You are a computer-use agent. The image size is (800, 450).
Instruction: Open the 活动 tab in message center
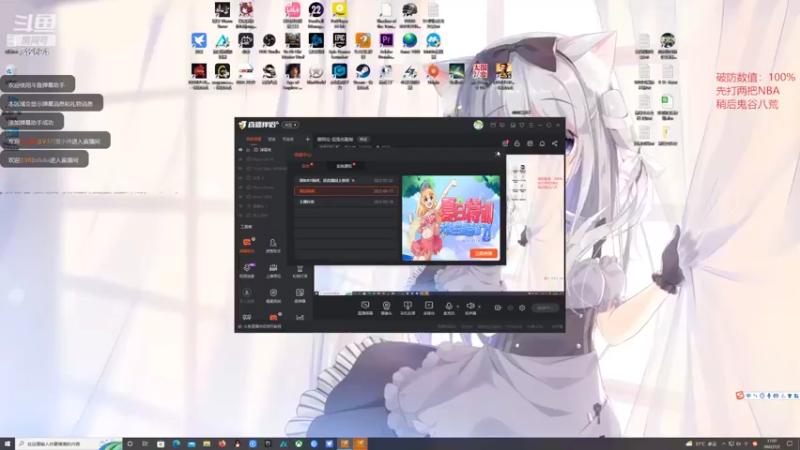306,166
